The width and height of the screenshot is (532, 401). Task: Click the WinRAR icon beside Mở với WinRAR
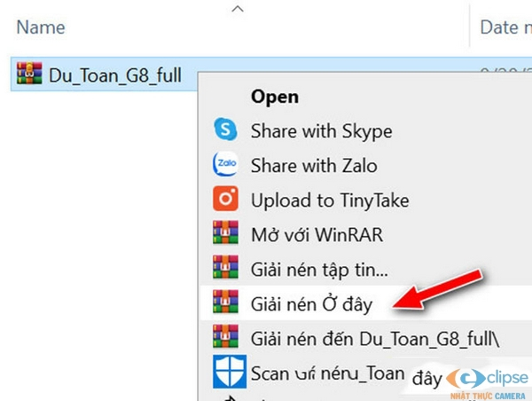pyautogui.click(x=226, y=234)
